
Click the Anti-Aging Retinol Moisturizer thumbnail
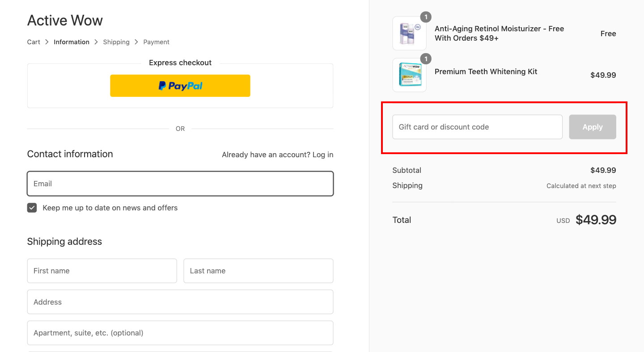[409, 34]
